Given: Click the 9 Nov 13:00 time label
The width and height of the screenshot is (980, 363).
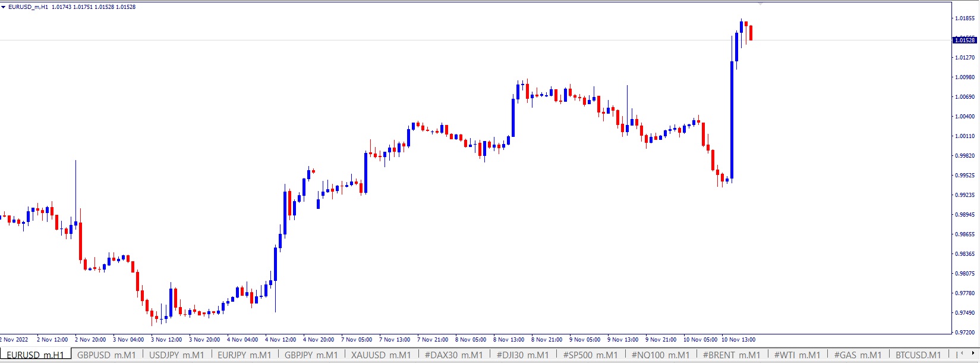Looking at the screenshot, I should click(623, 340).
